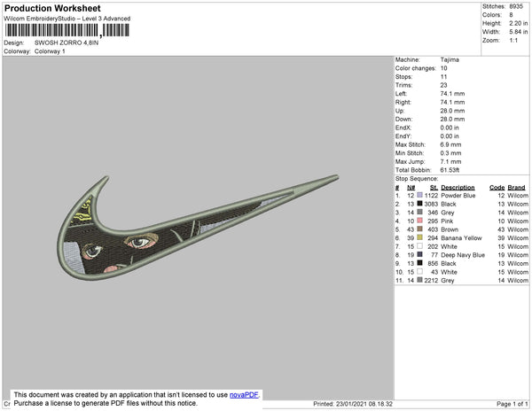The height and width of the screenshot is (411, 532).
Task: Click the 'Production Worksheet' title
Action: click(x=52, y=8)
